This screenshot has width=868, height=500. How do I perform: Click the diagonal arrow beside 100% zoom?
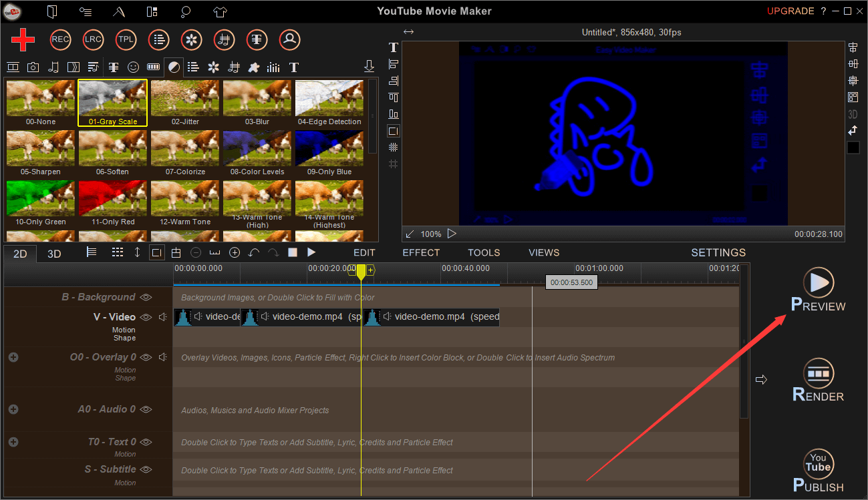(x=410, y=234)
